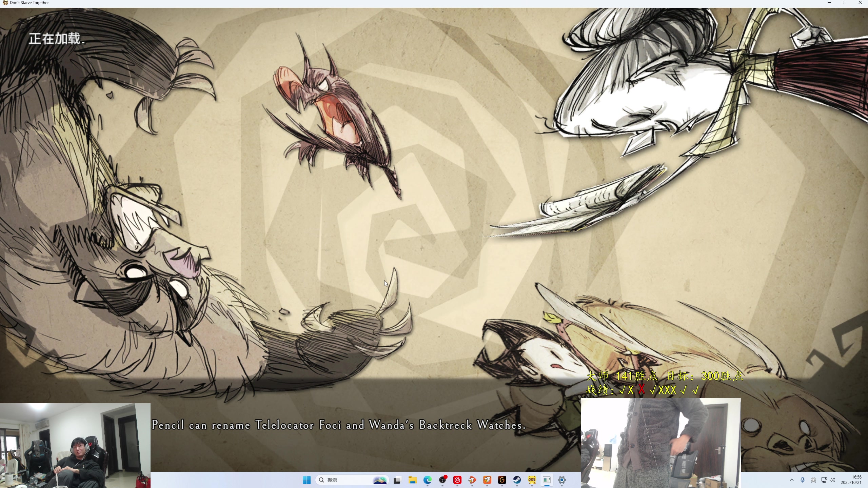
Task: Select the active highlighted taskbar app
Action: pos(547,480)
